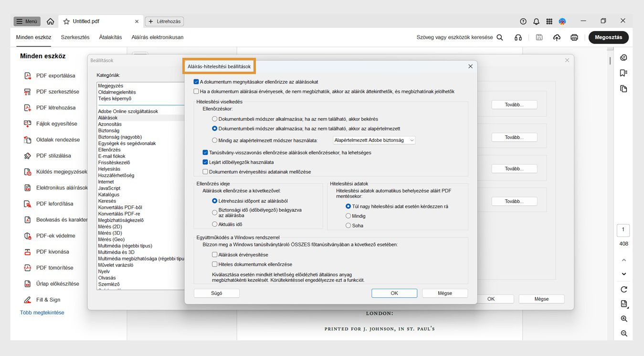Click the zoom in icon
644x356 pixels.
(623, 319)
